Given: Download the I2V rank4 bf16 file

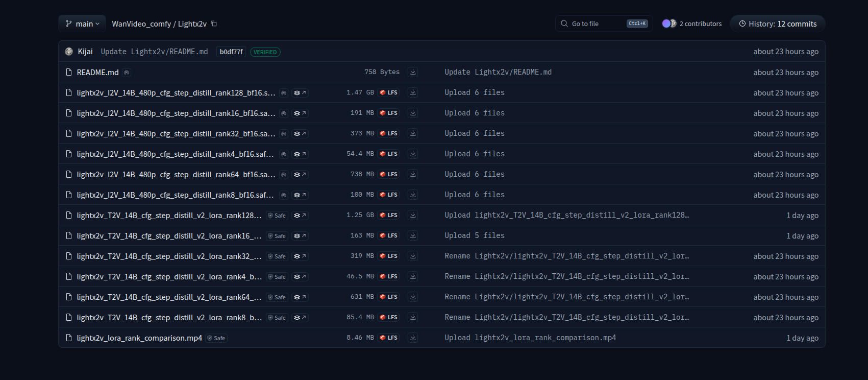Looking at the screenshot, I should (x=413, y=154).
